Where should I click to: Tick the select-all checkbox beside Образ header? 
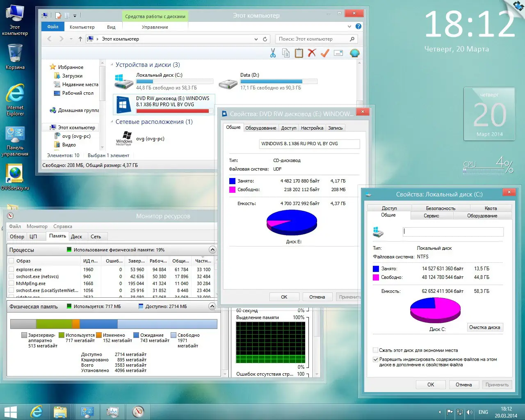11,261
